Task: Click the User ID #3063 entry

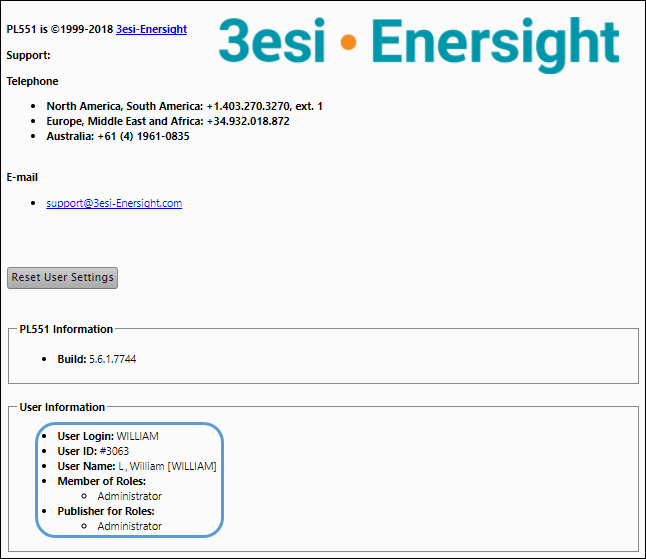Action: (x=93, y=451)
